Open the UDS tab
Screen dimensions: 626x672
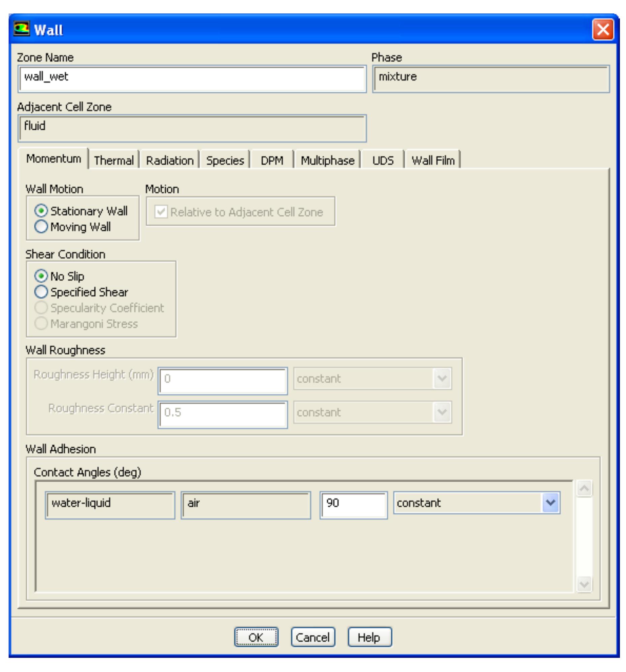coord(383,160)
